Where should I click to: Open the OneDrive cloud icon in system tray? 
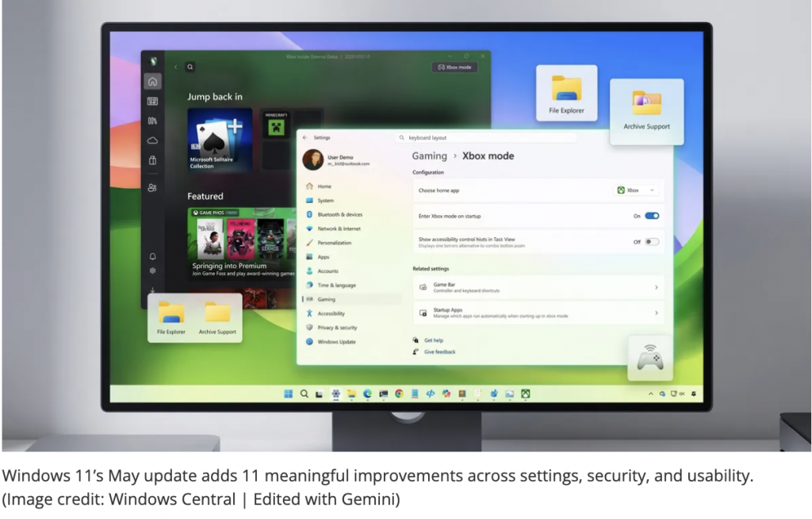tap(662, 394)
